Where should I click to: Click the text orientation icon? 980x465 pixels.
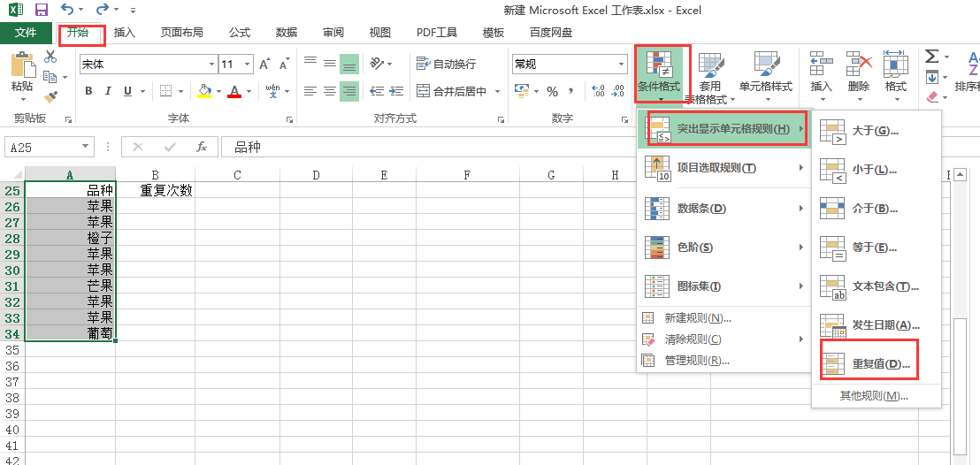(x=377, y=64)
